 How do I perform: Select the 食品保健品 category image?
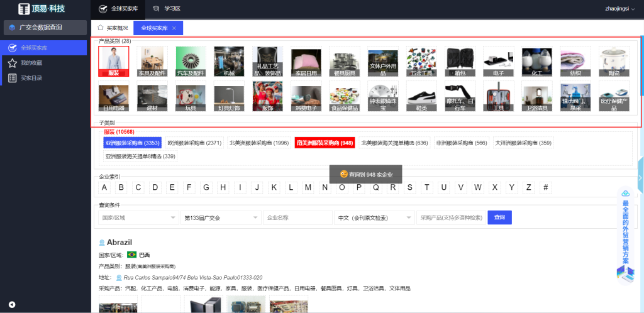(345, 96)
